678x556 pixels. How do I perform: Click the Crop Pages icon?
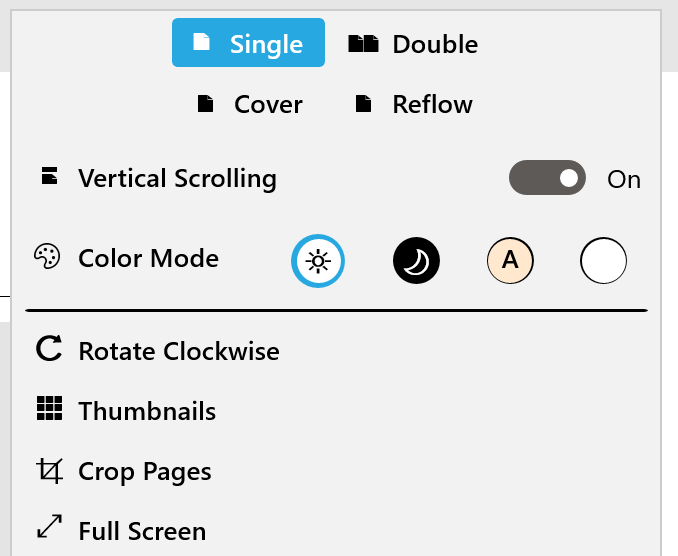click(48, 470)
